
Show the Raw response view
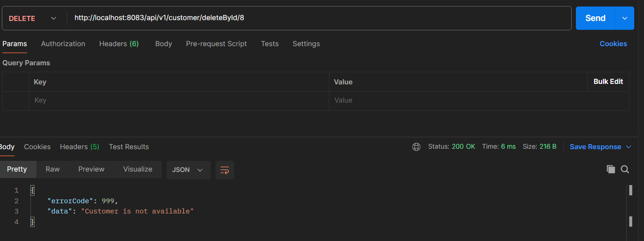pos(53,169)
